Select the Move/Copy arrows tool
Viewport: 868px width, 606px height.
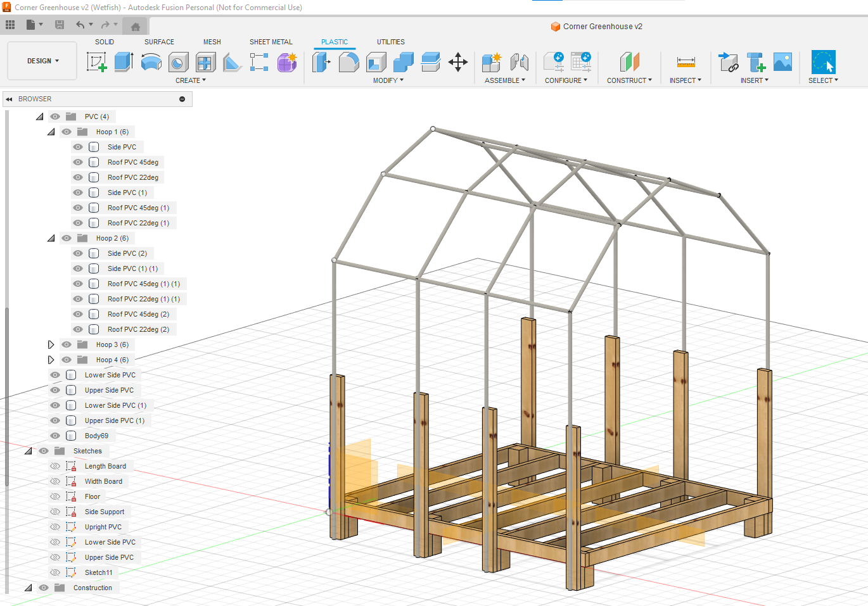click(x=458, y=62)
